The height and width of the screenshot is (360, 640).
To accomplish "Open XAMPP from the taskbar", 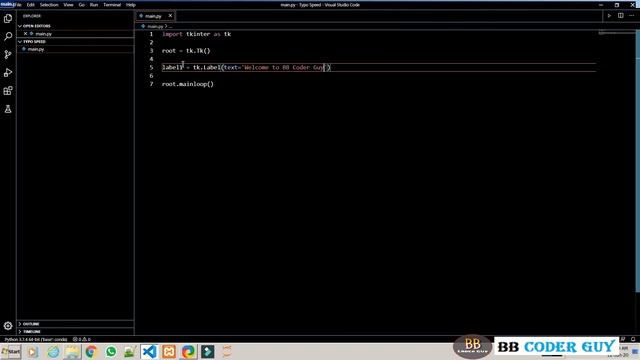I will (x=169, y=351).
